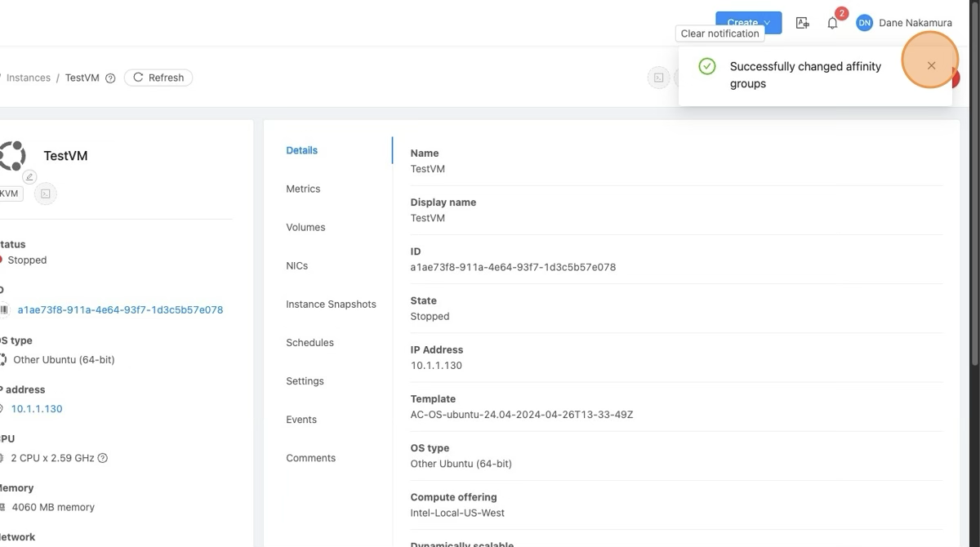Click the CPU info help icon
This screenshot has width=980, height=547.
tap(103, 458)
